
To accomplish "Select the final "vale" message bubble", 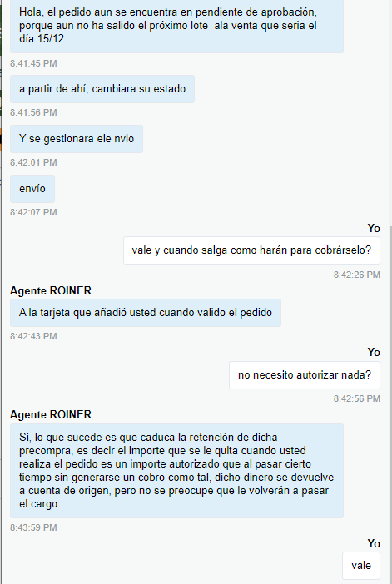I will pyautogui.click(x=361, y=566).
